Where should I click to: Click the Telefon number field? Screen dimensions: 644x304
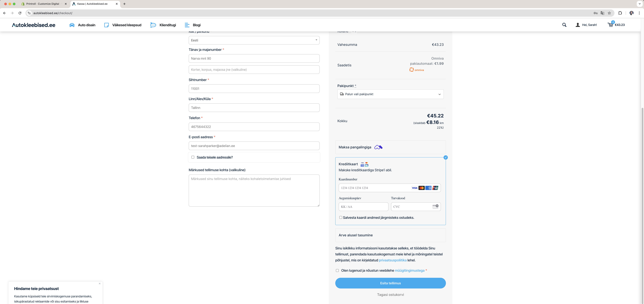[x=254, y=127]
